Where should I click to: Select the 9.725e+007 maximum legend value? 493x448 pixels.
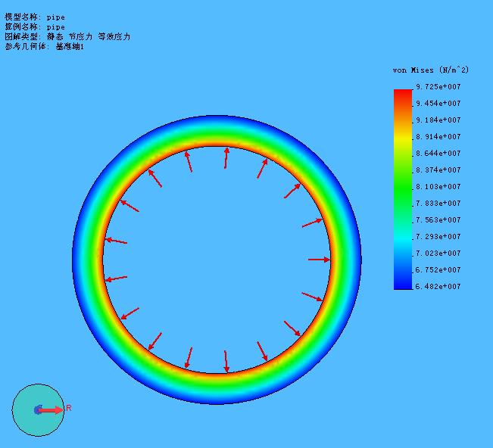click(438, 87)
